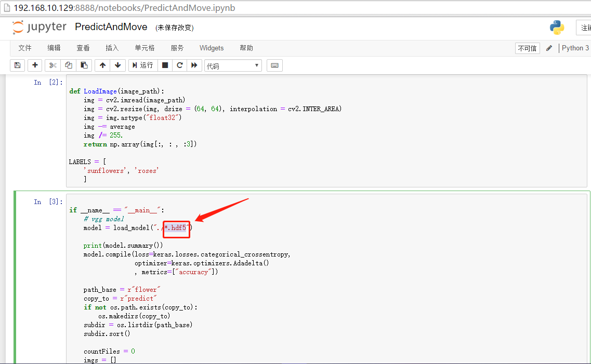Viewport: 591px width, 364px height.
Task: Move the cell up with up-arrow icon
Action: click(x=102, y=65)
